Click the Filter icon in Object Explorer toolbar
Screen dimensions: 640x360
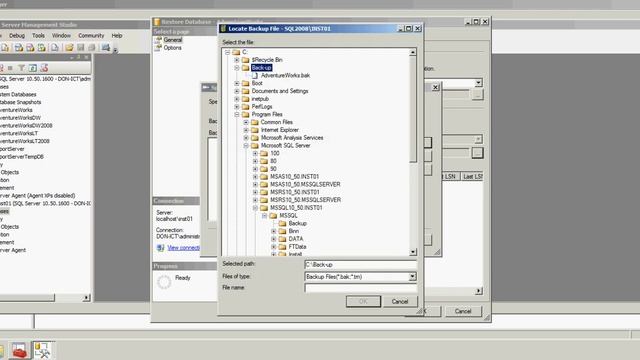21,68
